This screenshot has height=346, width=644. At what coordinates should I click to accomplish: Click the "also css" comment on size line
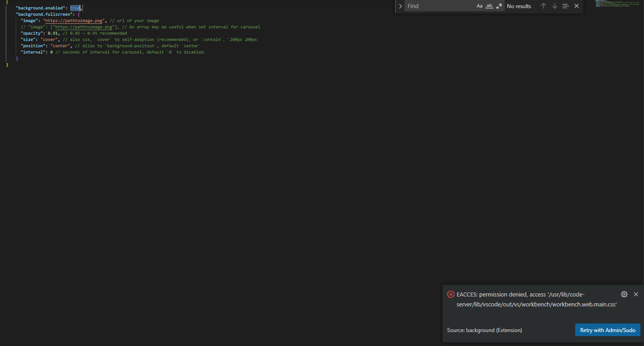point(161,40)
